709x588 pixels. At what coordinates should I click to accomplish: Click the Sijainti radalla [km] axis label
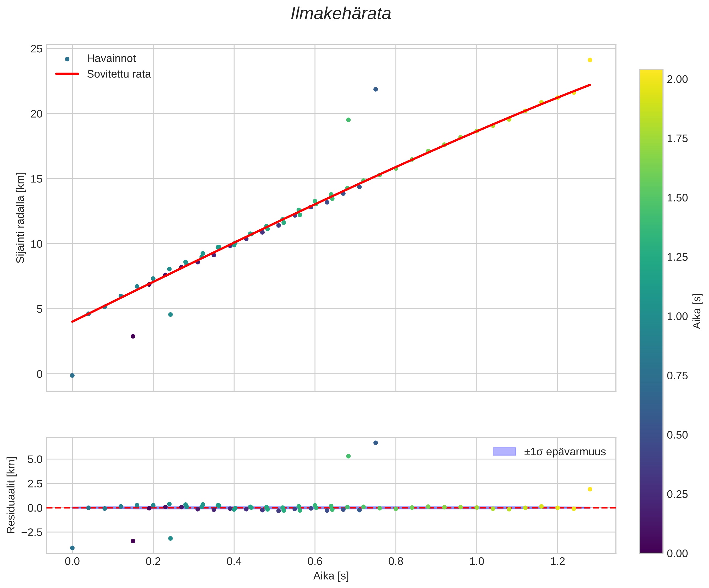(21, 217)
